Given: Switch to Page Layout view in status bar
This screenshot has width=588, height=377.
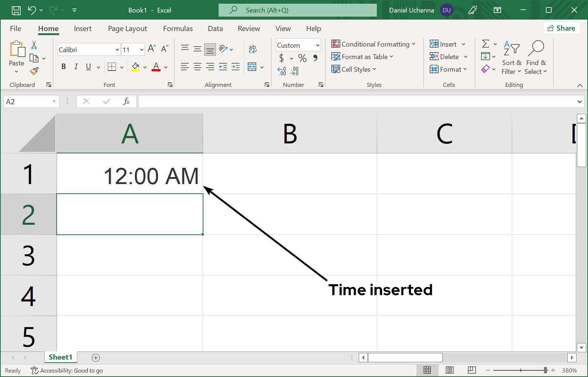Looking at the screenshot, I should [449, 370].
